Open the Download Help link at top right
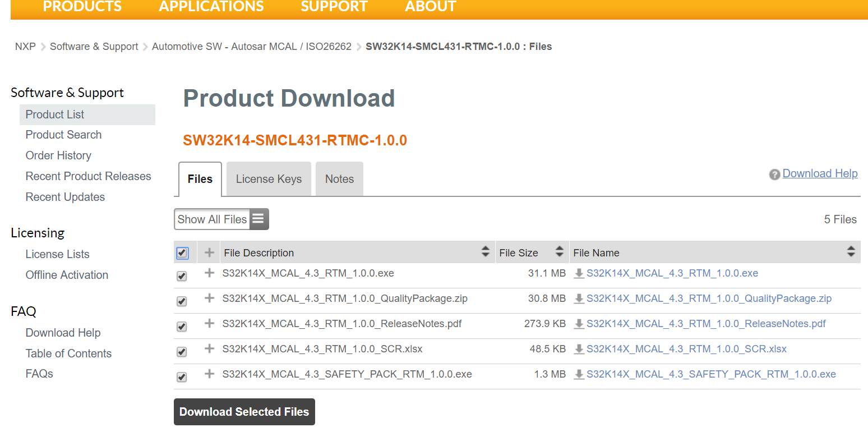 pyautogui.click(x=820, y=174)
